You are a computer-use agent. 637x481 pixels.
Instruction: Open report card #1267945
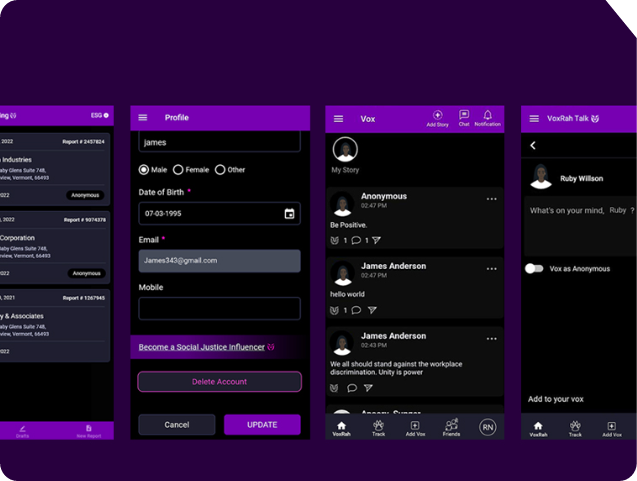tap(54, 325)
